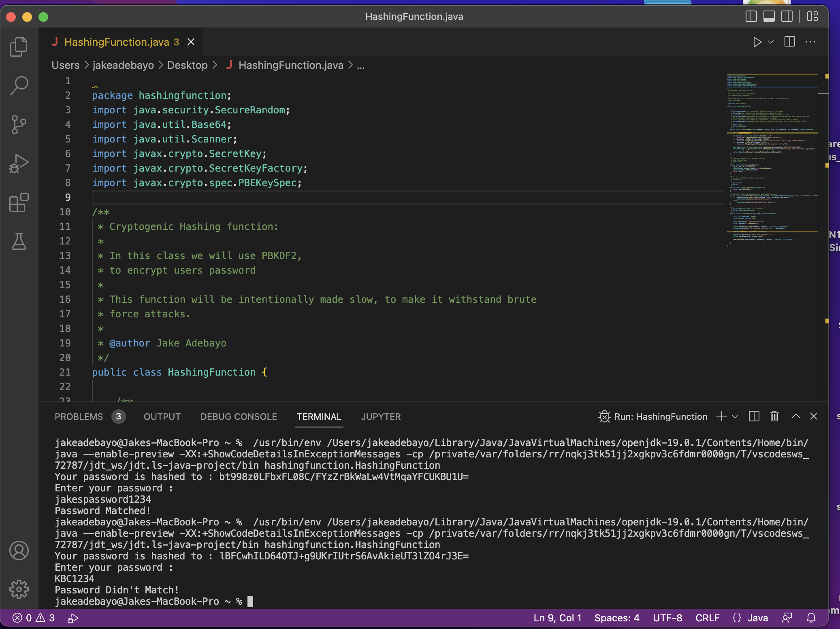Switch to the PROBLEMS panel tab
The height and width of the screenshot is (629, 840).
tap(79, 416)
